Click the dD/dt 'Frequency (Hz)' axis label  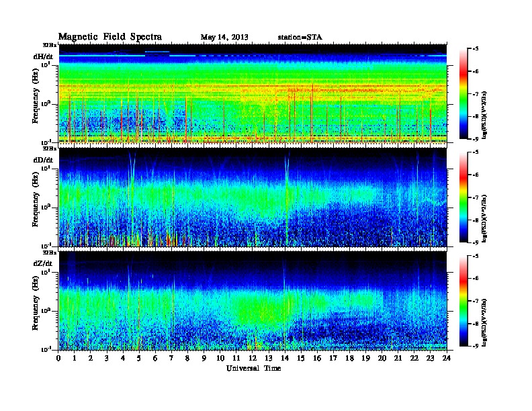coord(36,199)
